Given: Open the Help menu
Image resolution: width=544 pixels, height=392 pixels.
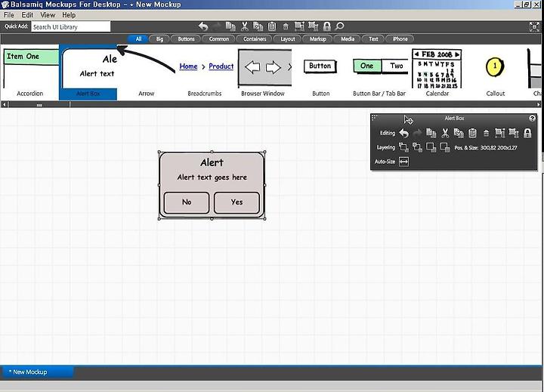Looking at the screenshot, I should pos(69,15).
